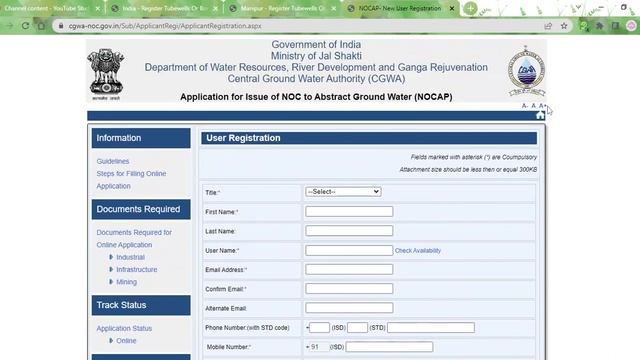Decrease font size with A- control
640x360 pixels.
(525, 106)
